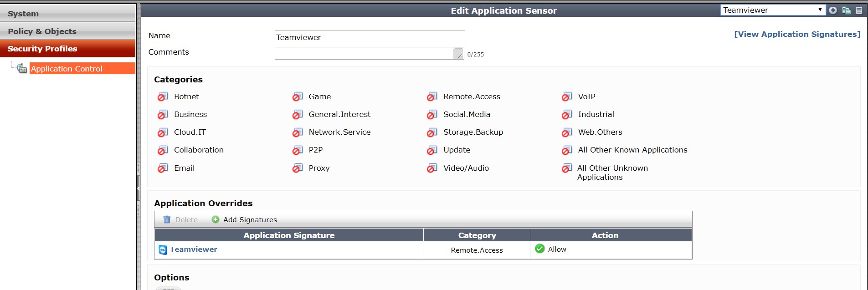This screenshot has width=868, height=290.
Task: Click the Application Control tree icon
Action: coord(22,68)
